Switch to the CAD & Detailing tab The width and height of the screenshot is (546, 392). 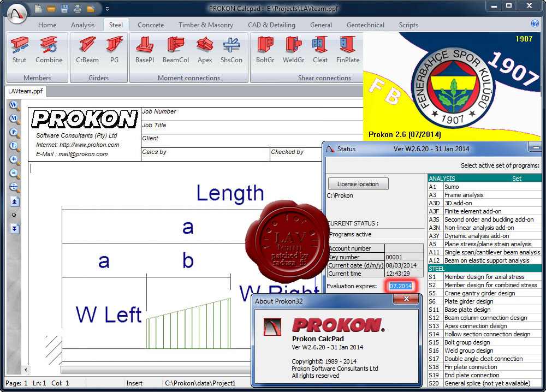271,25
